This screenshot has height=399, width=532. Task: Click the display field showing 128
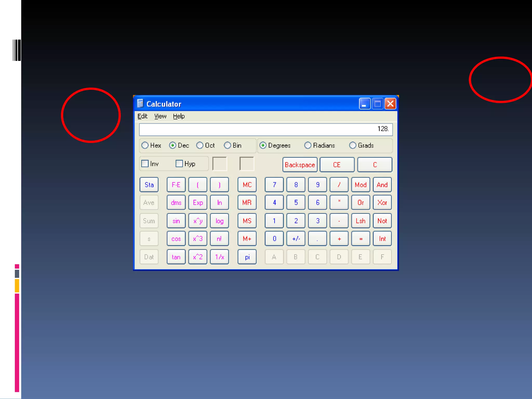tap(265, 129)
